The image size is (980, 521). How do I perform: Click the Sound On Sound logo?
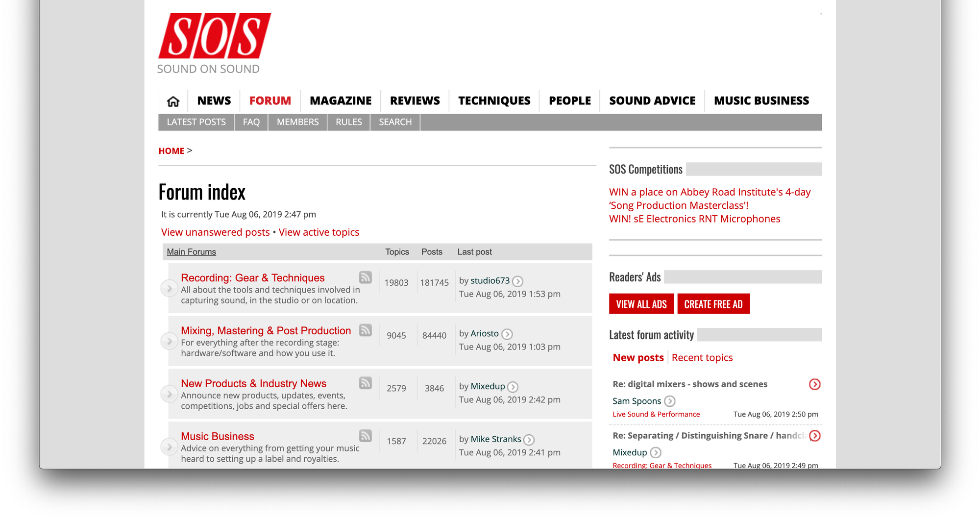pyautogui.click(x=214, y=44)
